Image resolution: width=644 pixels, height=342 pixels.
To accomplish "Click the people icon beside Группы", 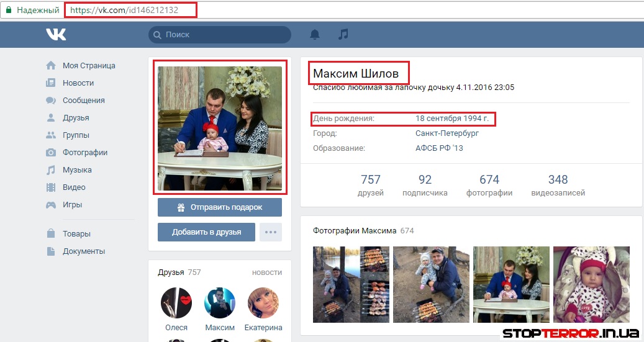I will coord(51,135).
